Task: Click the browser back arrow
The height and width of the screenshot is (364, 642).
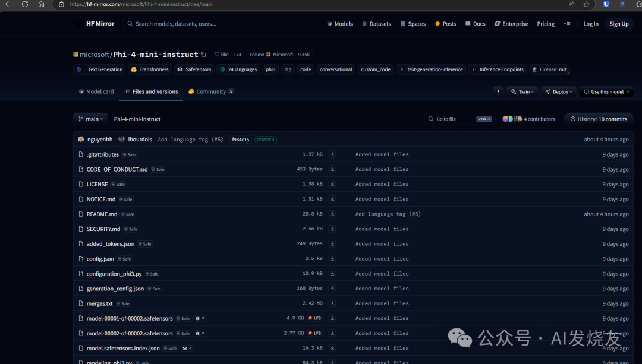Action: click(8, 4)
